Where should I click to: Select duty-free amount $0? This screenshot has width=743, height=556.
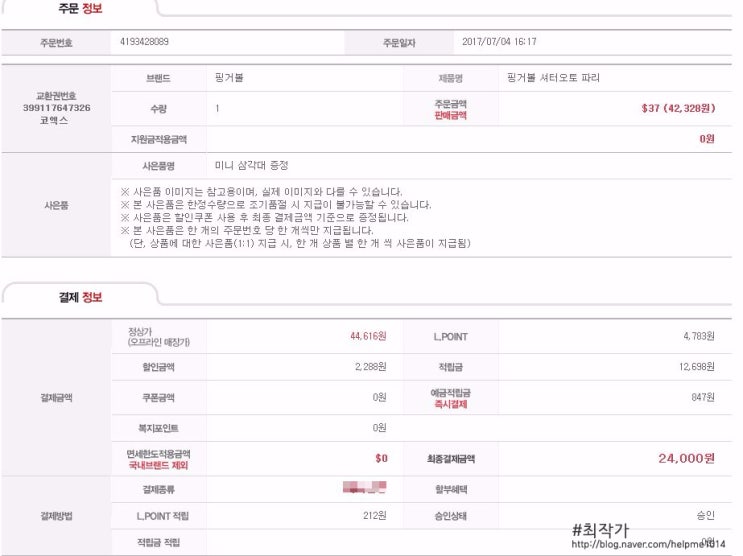tap(381, 458)
